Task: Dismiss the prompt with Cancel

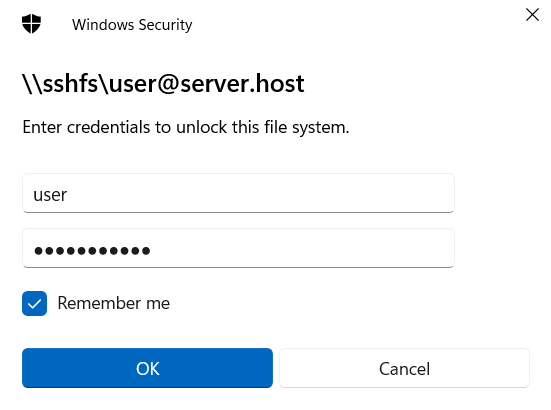Action: [x=404, y=368]
